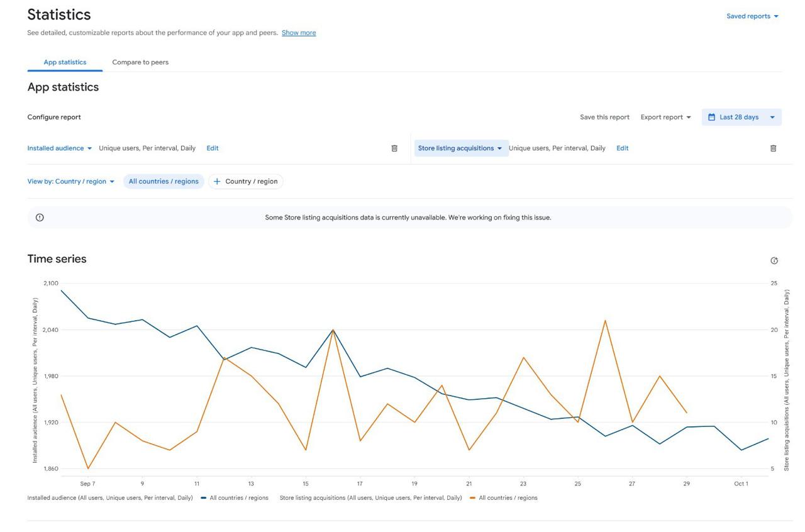Viewport: 805px width, 532px height.
Task: Click Save this report
Action: [604, 117]
